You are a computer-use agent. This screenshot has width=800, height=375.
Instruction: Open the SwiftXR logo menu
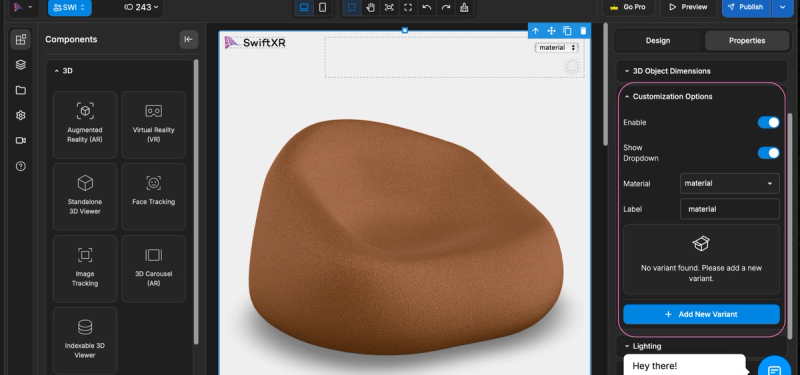(x=23, y=7)
